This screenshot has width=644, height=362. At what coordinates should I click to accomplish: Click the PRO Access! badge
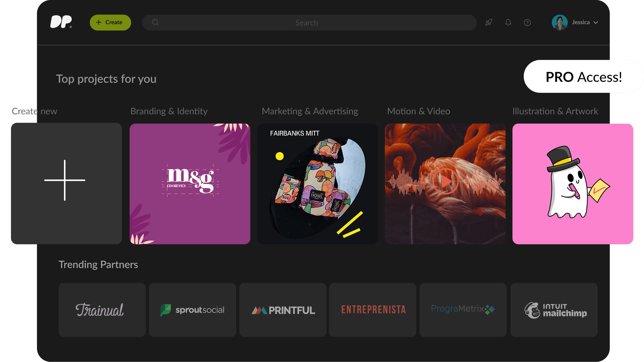coord(584,76)
